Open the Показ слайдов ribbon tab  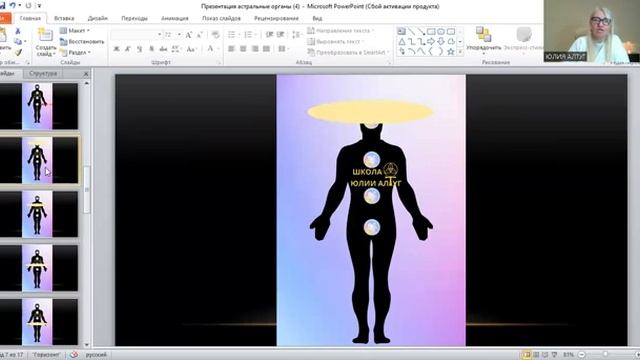tap(221, 18)
